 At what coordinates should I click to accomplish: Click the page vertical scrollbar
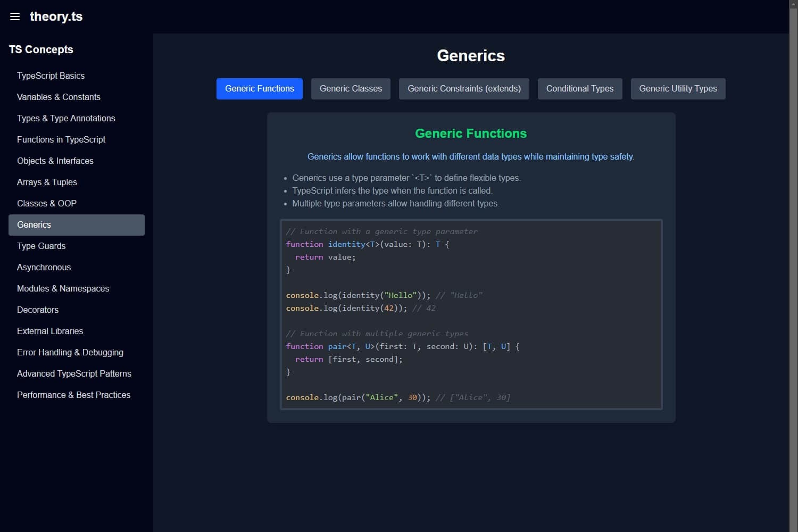(793, 266)
